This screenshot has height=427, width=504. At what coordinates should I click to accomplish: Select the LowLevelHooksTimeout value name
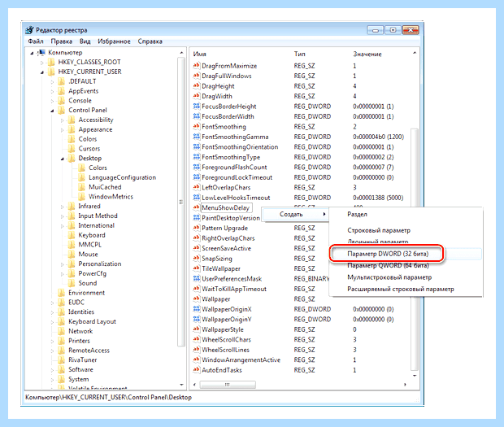pos(236,198)
